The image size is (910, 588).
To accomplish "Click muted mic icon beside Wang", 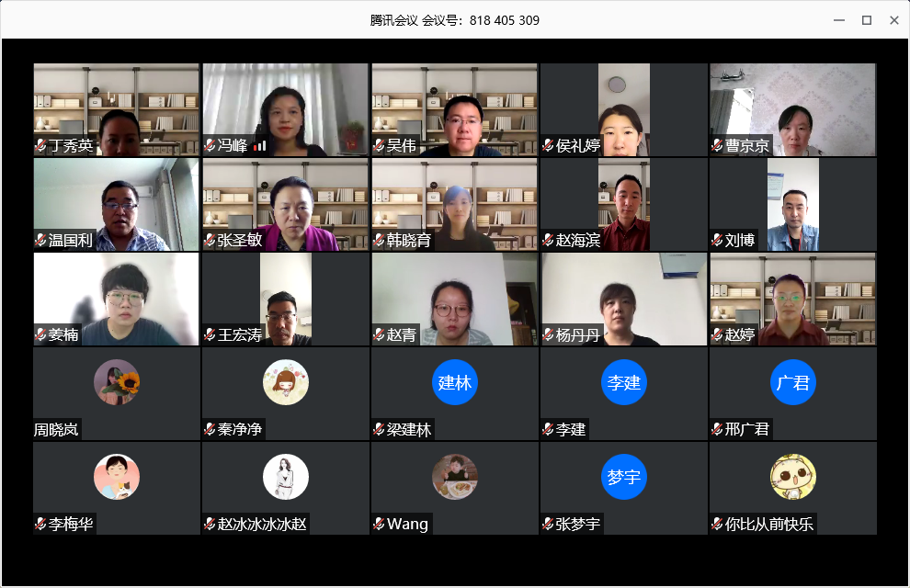I will 379,524.
